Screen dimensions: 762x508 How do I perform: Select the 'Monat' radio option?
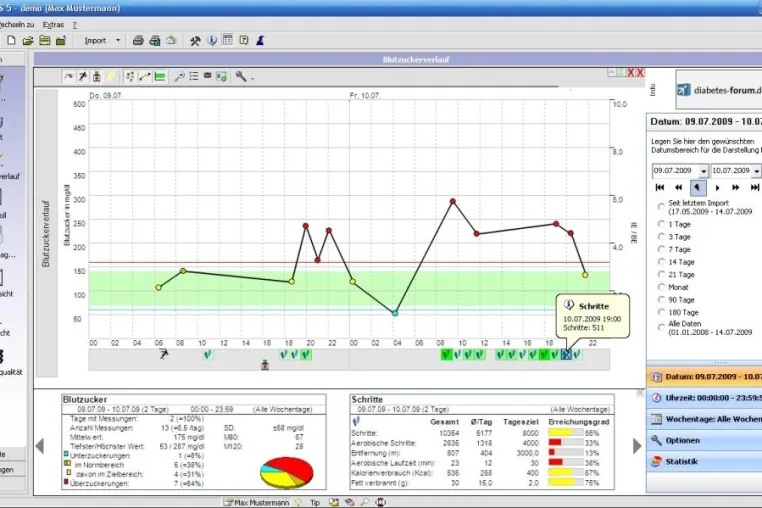coord(661,287)
